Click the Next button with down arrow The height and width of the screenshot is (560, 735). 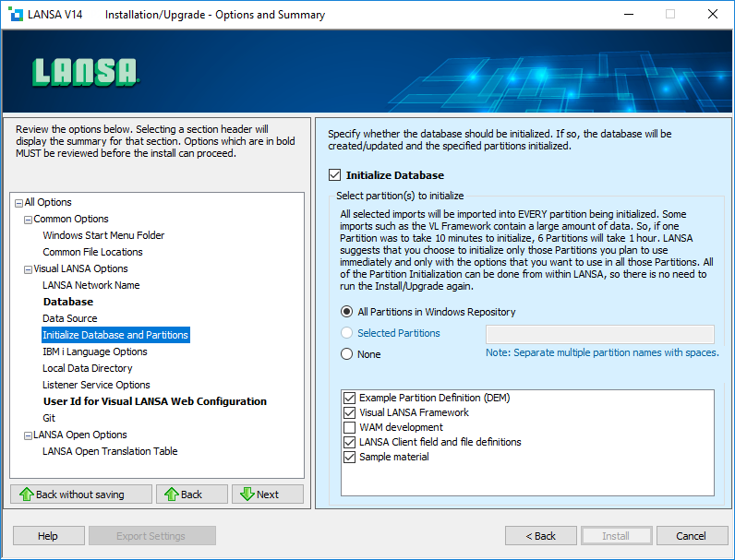click(x=268, y=494)
